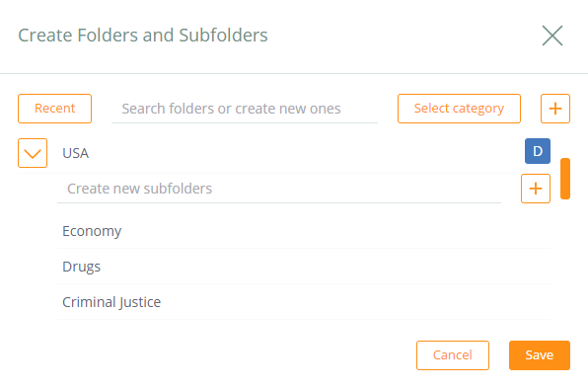Save the folder changes
This screenshot has width=588, height=388.
coord(540,355)
